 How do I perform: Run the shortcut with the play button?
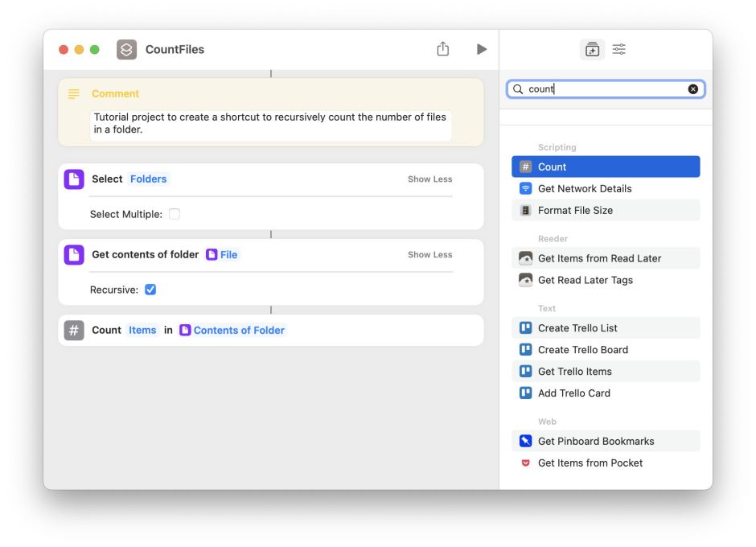tap(481, 49)
